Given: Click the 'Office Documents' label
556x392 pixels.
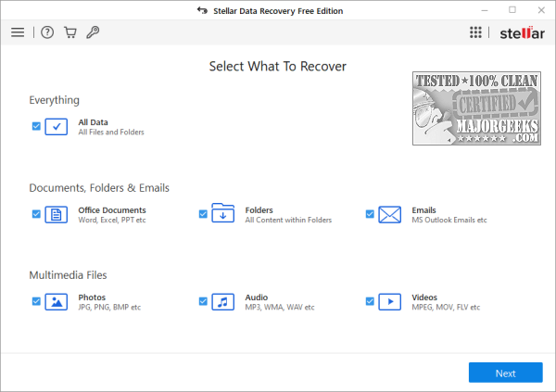Looking at the screenshot, I should coord(112,210).
